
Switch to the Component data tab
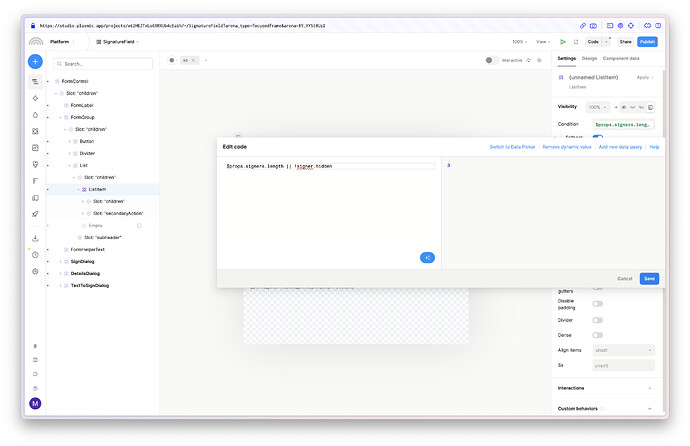(620, 59)
